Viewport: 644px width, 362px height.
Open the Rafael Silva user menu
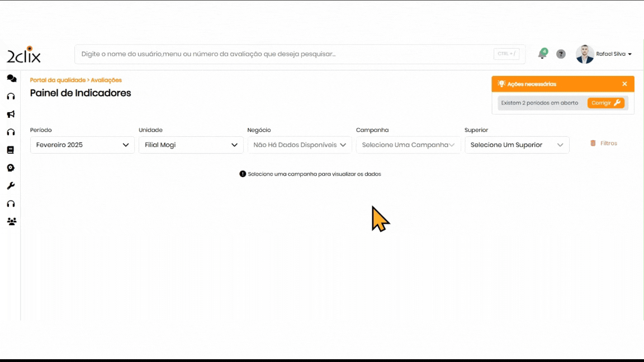coord(604,54)
